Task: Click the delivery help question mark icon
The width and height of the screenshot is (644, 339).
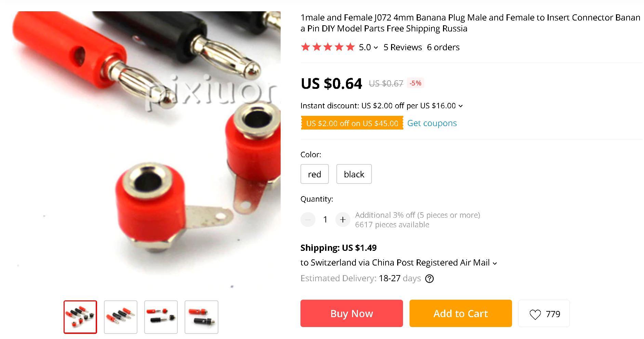Action: pyautogui.click(x=429, y=279)
